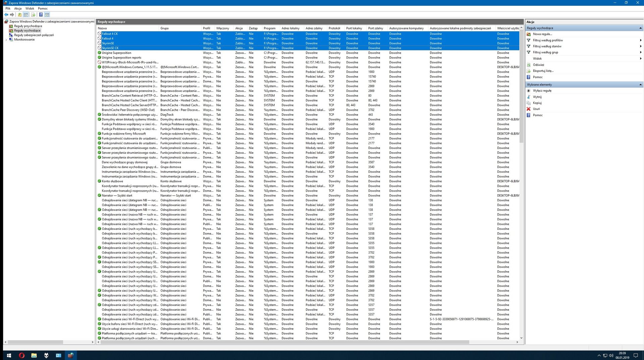The image size is (644, 360).
Task: Toggle the console tree toolbar icon
Action: click(x=26, y=15)
